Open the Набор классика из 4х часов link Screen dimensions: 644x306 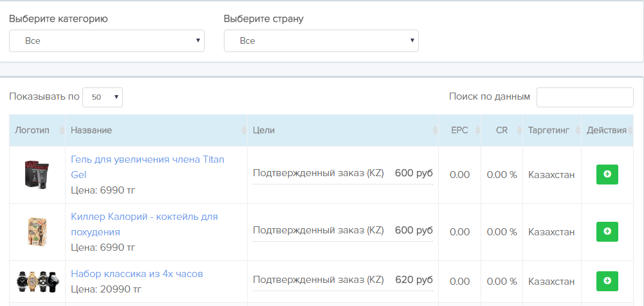pos(137,274)
